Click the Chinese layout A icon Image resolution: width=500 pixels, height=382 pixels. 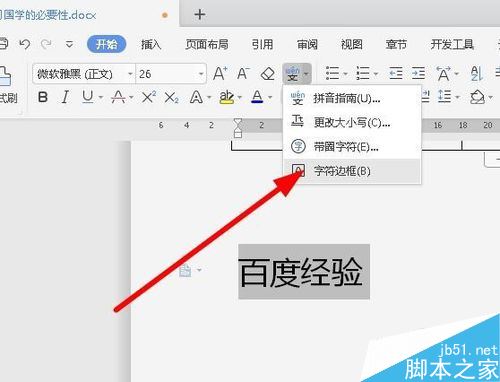pos(443,73)
